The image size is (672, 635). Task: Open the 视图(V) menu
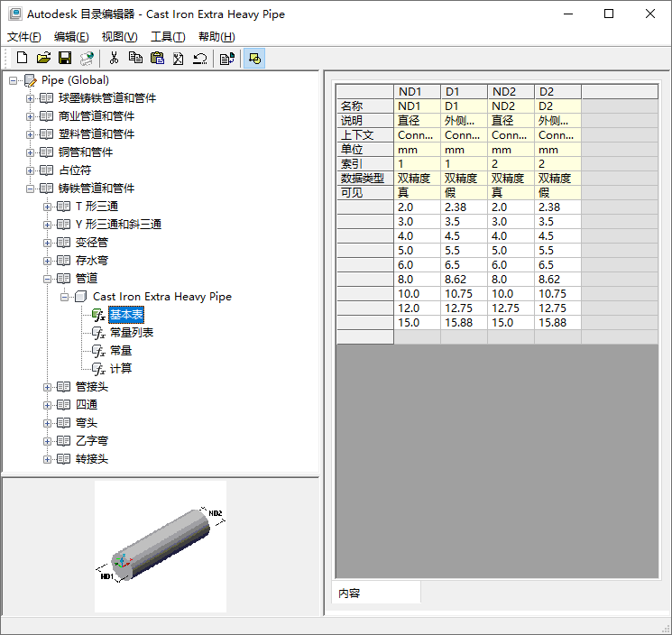coord(119,37)
